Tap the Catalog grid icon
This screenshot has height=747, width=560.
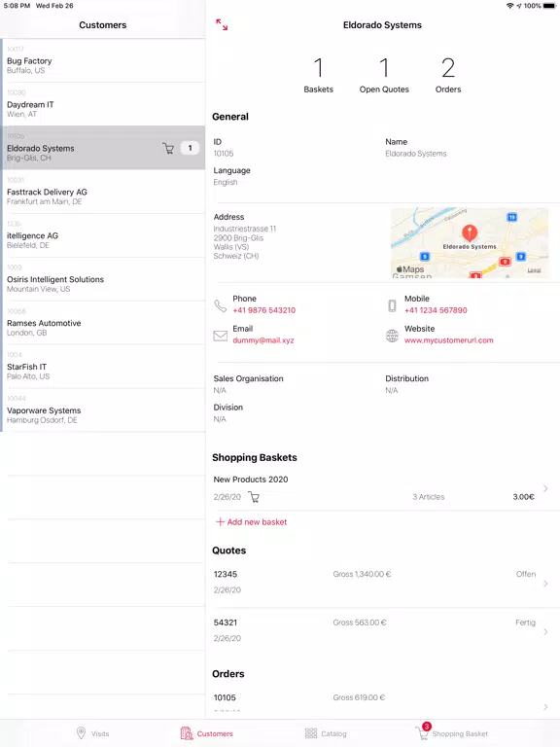click(311, 733)
